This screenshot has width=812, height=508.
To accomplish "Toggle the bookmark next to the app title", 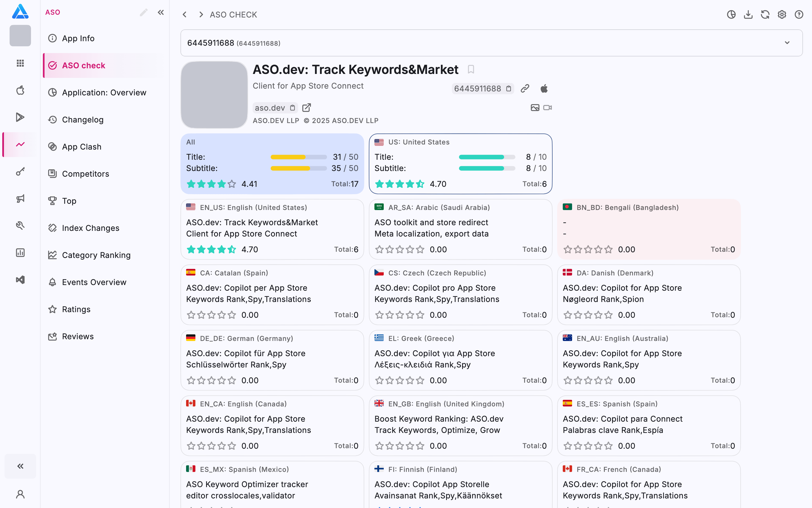I will click(471, 69).
